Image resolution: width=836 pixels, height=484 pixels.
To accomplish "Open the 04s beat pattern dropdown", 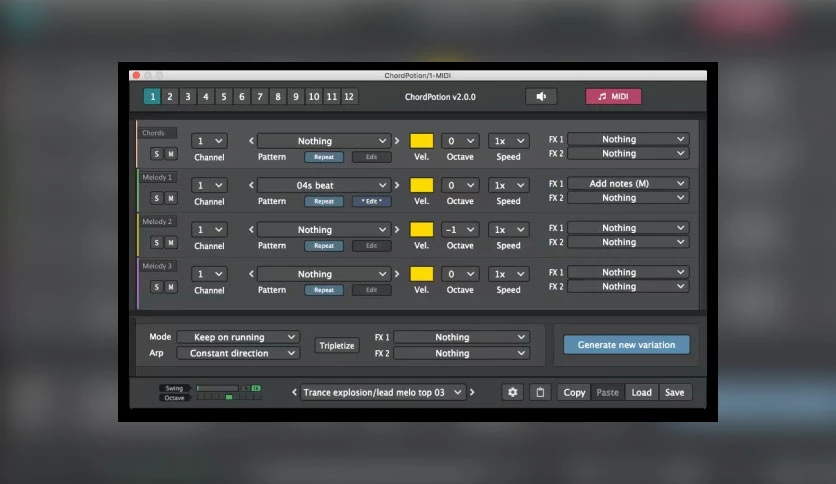I will pyautogui.click(x=324, y=185).
